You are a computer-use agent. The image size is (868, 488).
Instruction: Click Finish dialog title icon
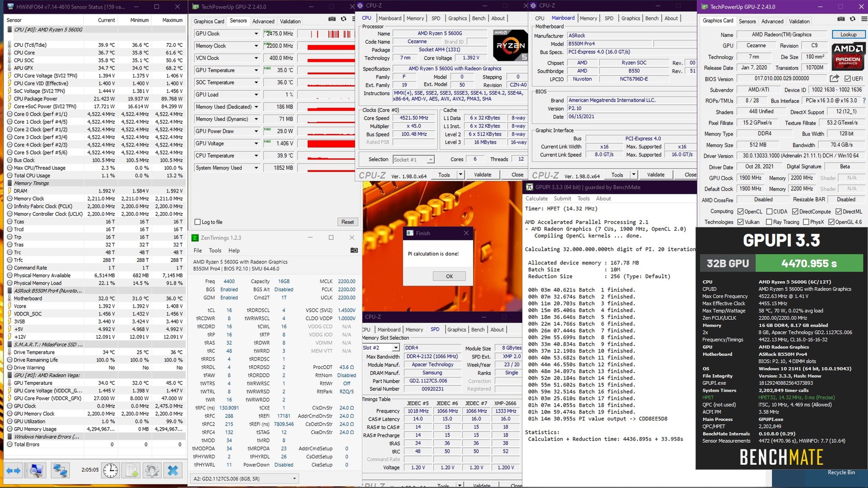[x=410, y=233]
